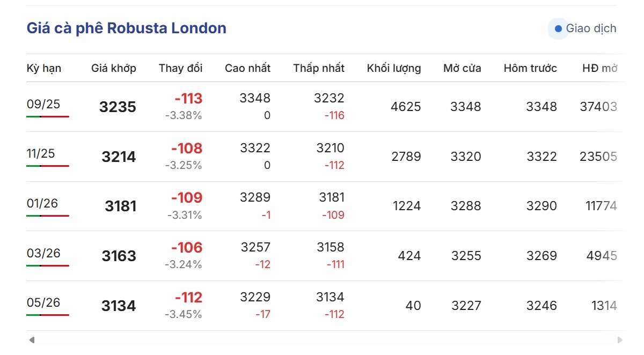Open the 05/26 contract row
Screen dimensions: 644x355
[x=325, y=306]
